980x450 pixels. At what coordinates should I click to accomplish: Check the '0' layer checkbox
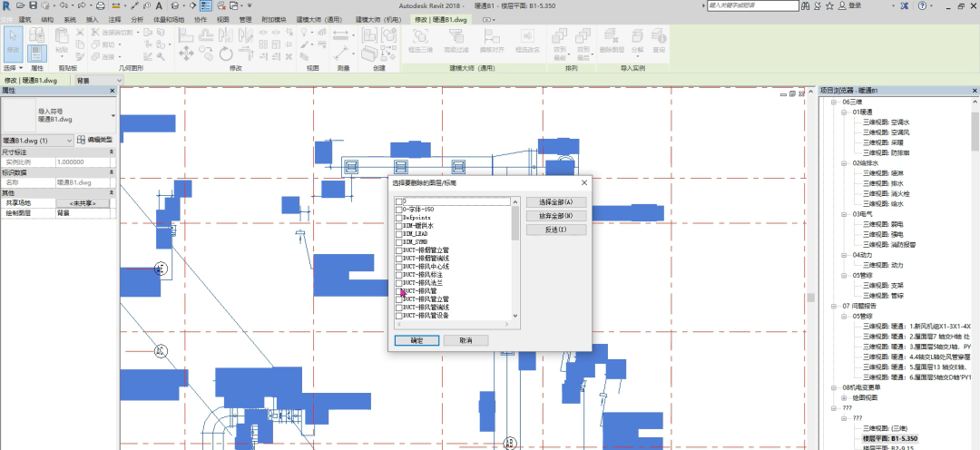[x=398, y=201]
